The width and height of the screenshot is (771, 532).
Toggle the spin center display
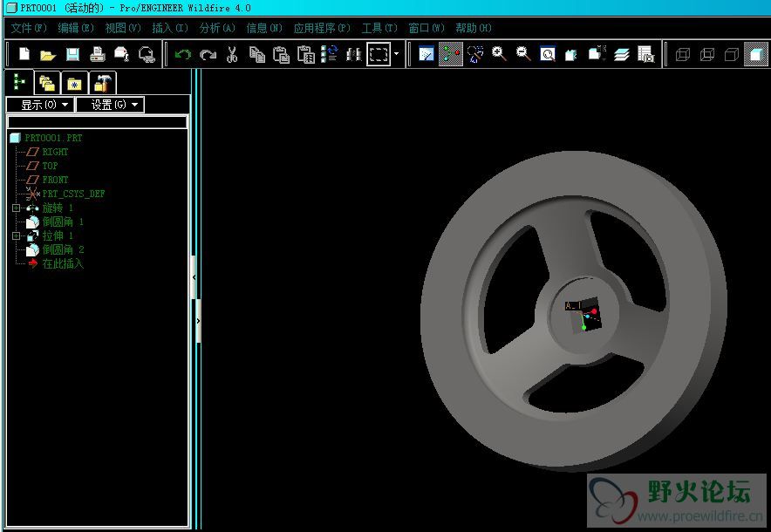[x=450, y=54]
